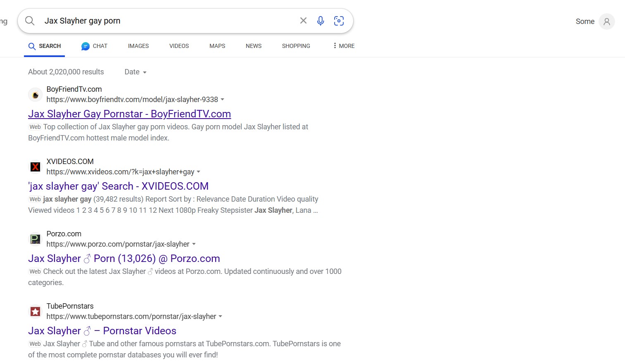Click the BoyFriendTv.com site name
The image size is (625, 364).
[x=74, y=89]
